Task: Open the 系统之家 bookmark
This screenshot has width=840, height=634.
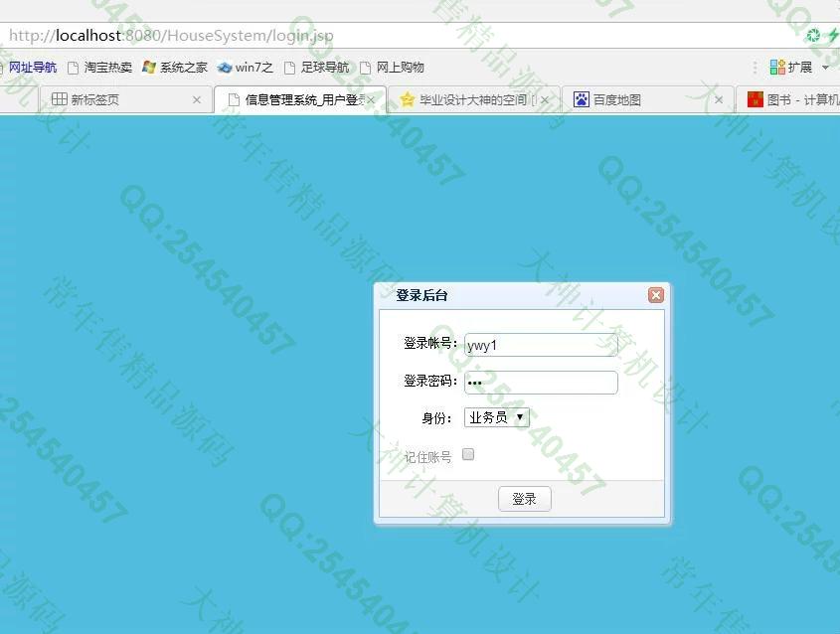Action: coord(175,67)
